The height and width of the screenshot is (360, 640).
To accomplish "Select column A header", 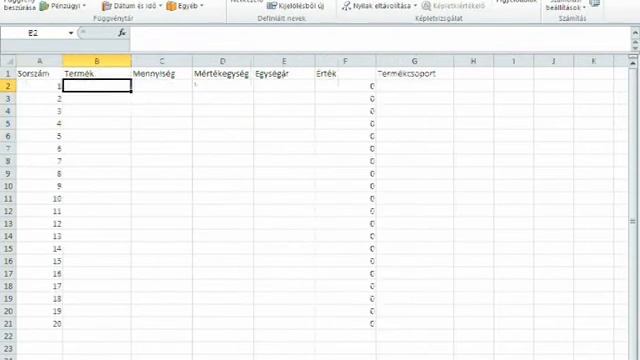I will click(x=40, y=61).
